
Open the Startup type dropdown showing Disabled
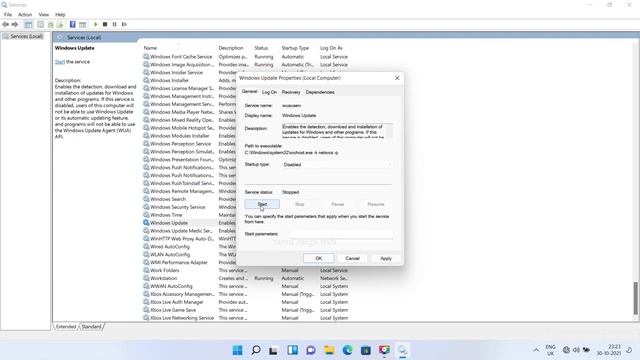337,164
